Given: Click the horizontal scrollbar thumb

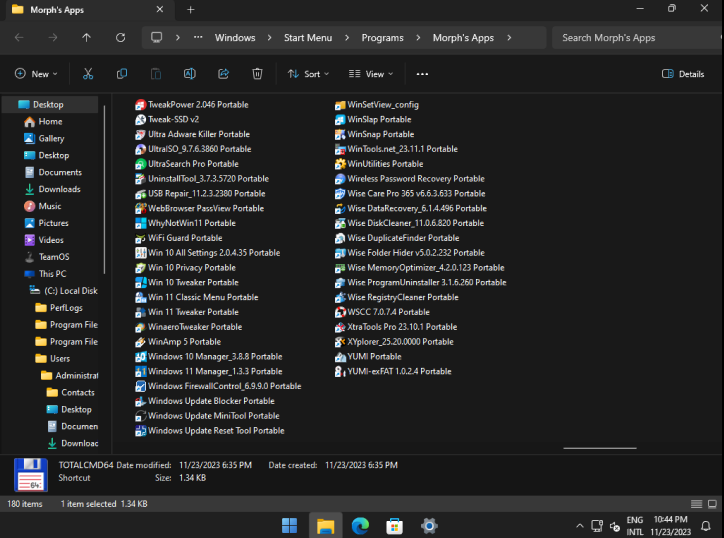Looking at the screenshot, I should (600, 448).
